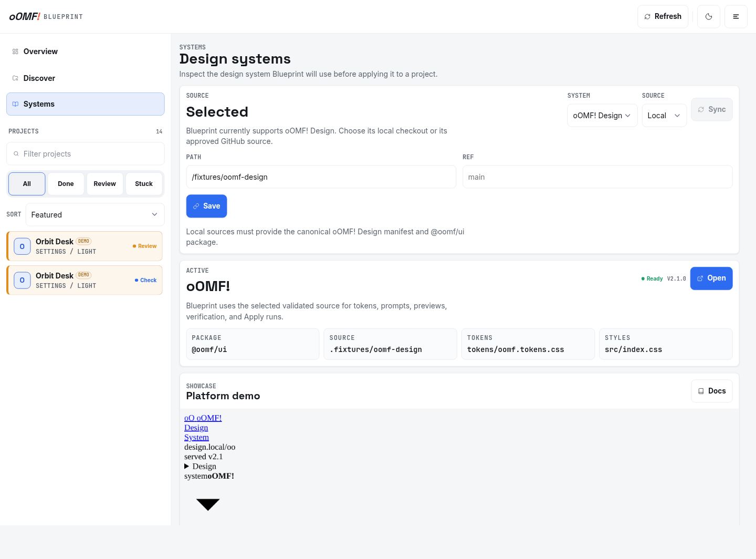This screenshot has height=559, width=756.
Task: Filter projects by Done
Action: [x=66, y=184]
